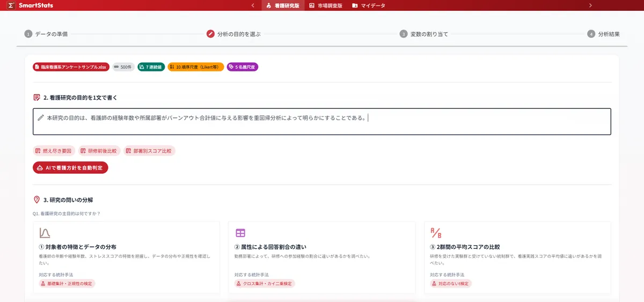Screen dimensions: 644x302
Task: Click the 10 順序尺度 (Likert等) badge
Action: click(195, 67)
